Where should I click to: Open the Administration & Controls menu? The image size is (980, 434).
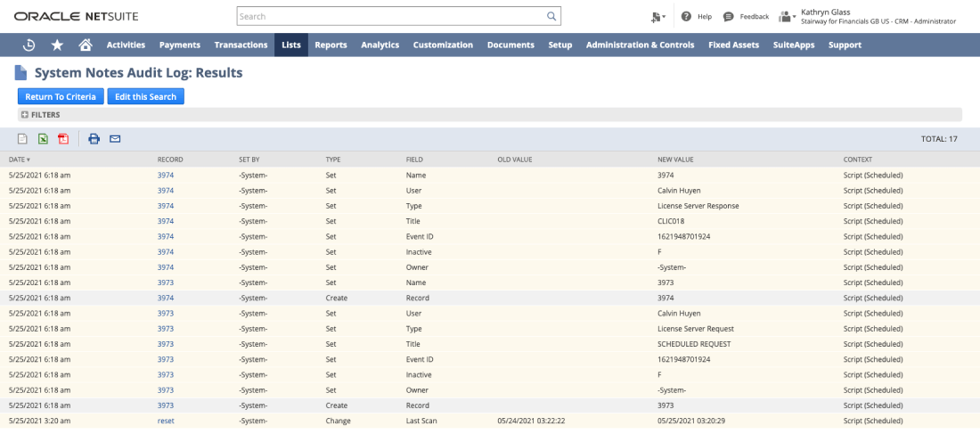[640, 45]
